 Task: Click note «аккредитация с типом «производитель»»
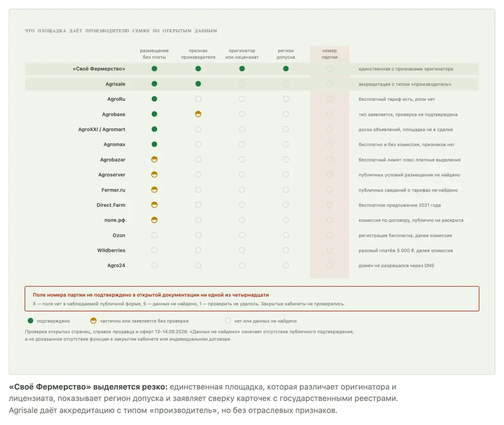point(405,84)
